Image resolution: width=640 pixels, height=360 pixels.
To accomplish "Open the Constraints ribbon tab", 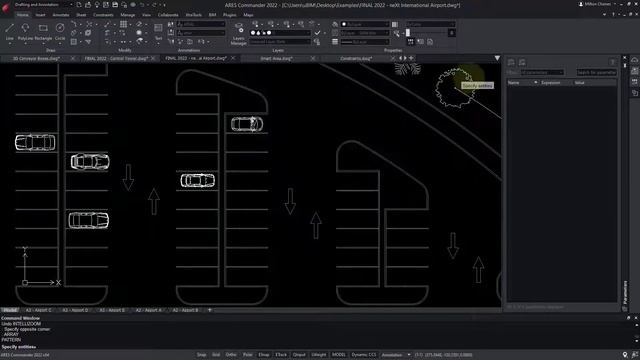I will (103, 15).
